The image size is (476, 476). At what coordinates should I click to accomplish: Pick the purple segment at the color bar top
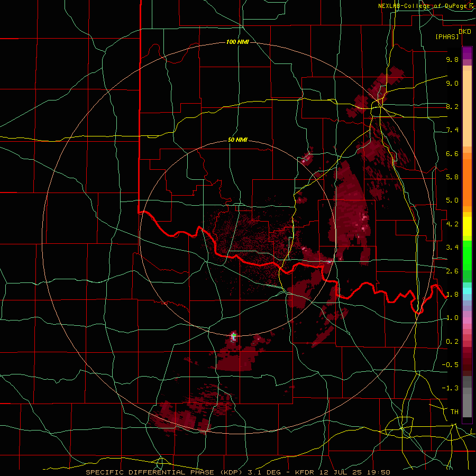pos(467,53)
